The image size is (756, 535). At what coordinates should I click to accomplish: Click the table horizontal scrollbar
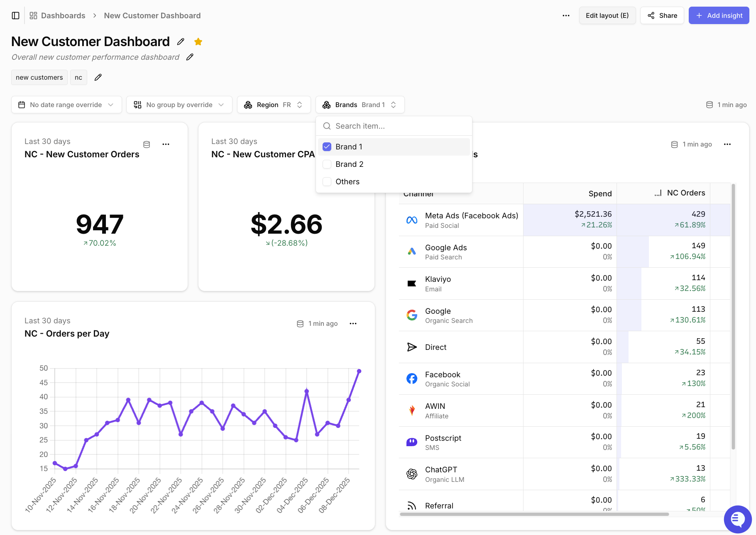point(534,514)
